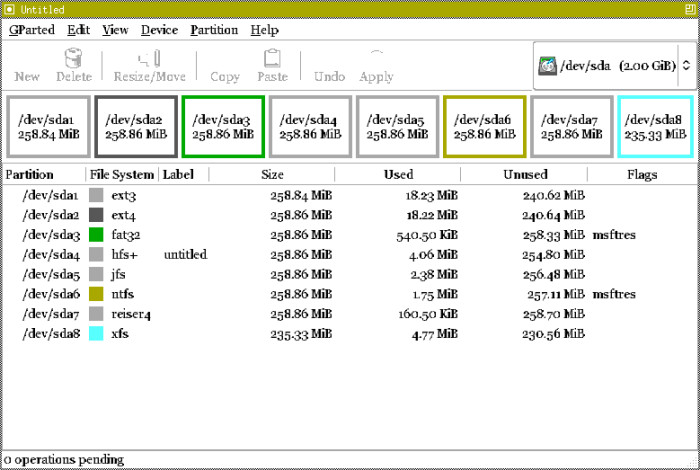Viewport: 700px width, 470px height.
Task: Select /dev/sda1 block in disk map
Action: tap(49, 127)
